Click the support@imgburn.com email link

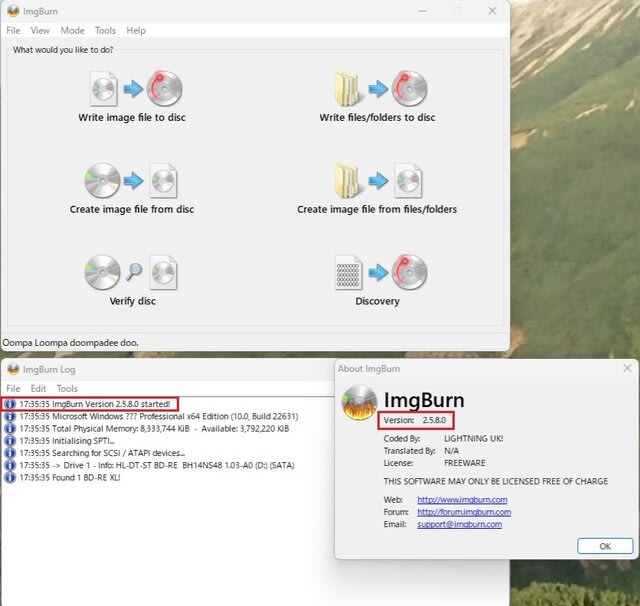(460, 524)
